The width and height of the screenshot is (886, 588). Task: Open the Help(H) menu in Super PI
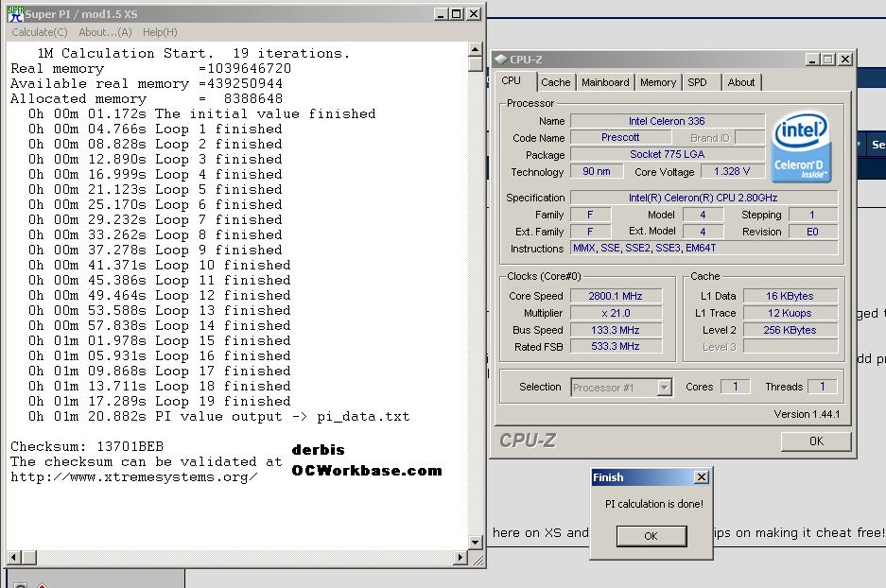[160, 32]
